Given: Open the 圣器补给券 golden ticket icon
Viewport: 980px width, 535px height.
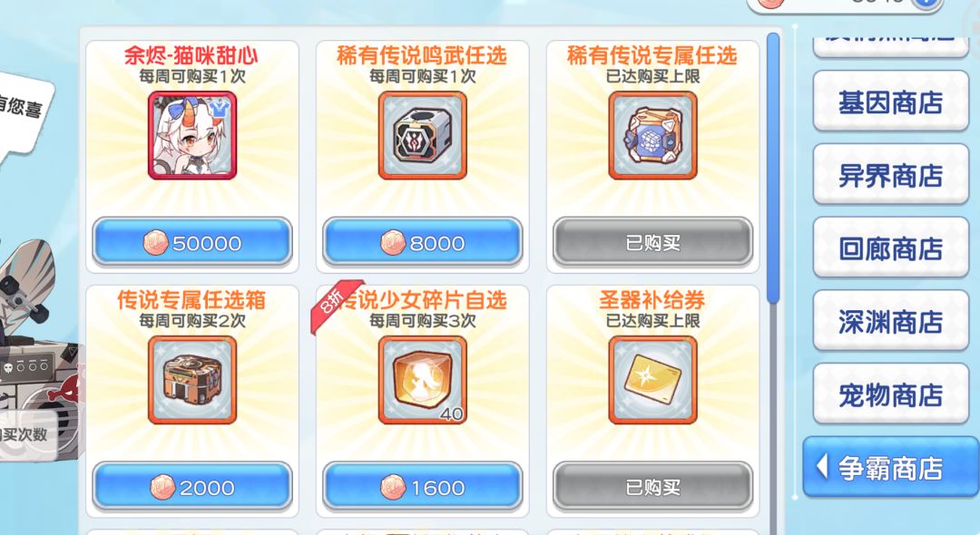Looking at the screenshot, I should point(652,380).
